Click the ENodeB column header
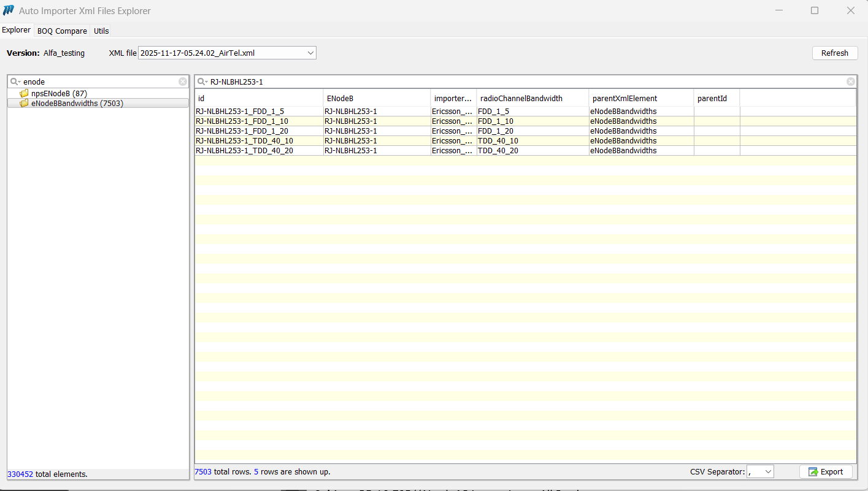This screenshot has width=868, height=491. [340, 98]
